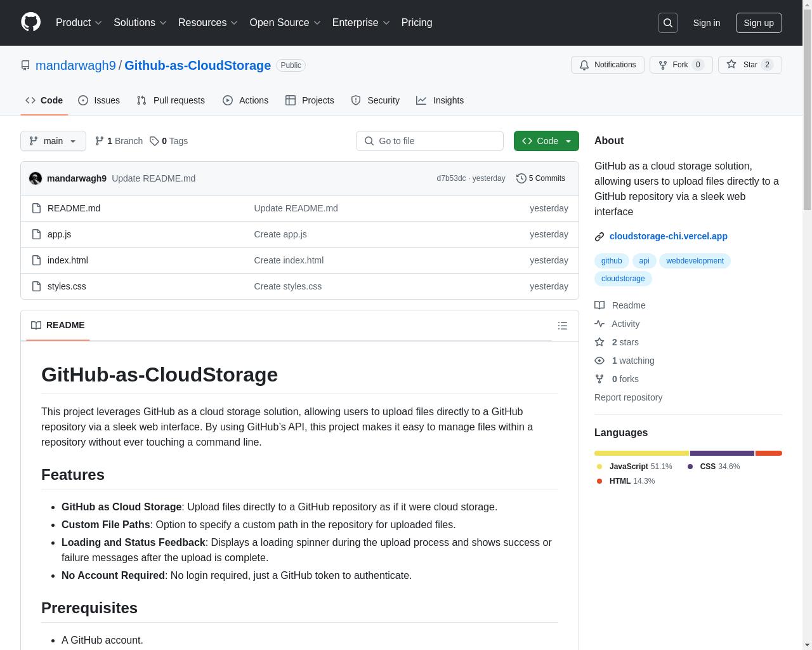The image size is (812, 650).
Task: Click the README.md file icon
Action: pos(36,208)
